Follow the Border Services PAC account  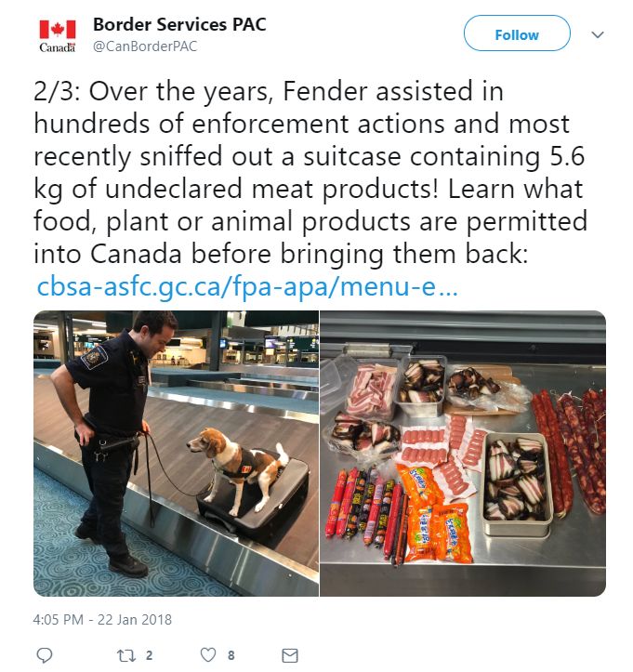click(x=517, y=33)
